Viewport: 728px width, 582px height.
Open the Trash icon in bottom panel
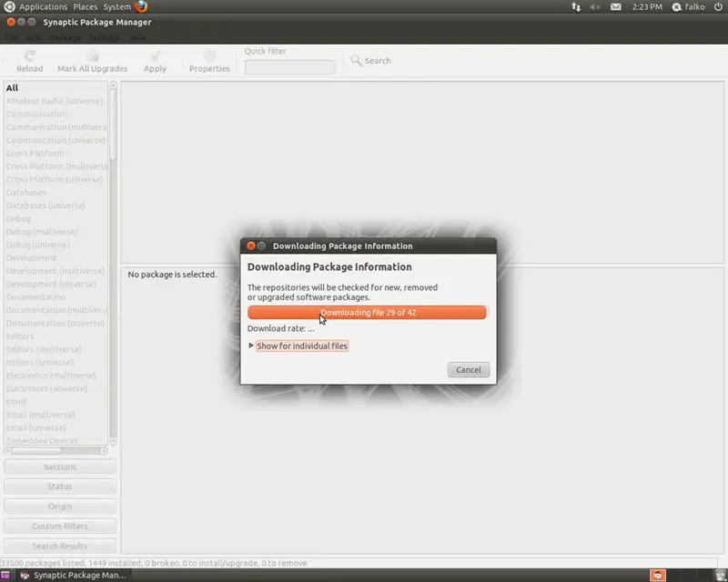point(721,575)
